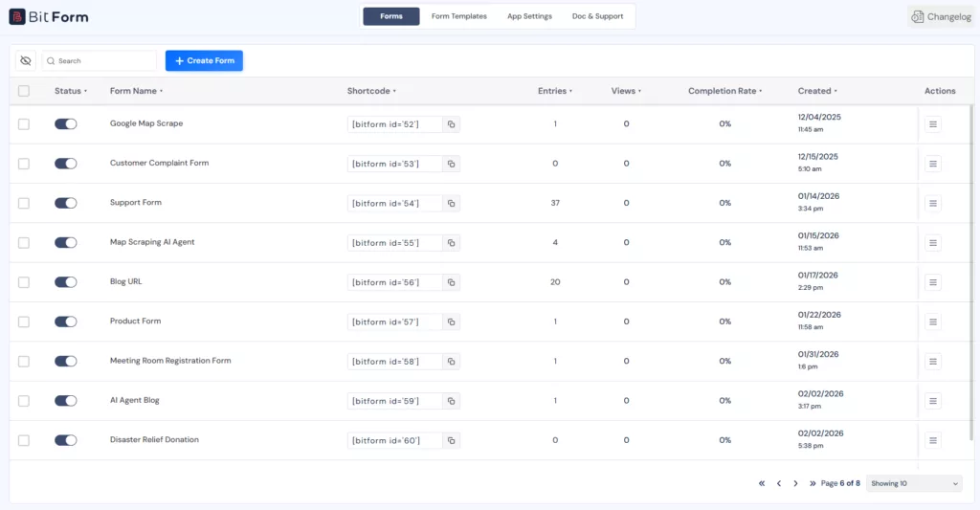Go to first page of forms

[x=762, y=483]
